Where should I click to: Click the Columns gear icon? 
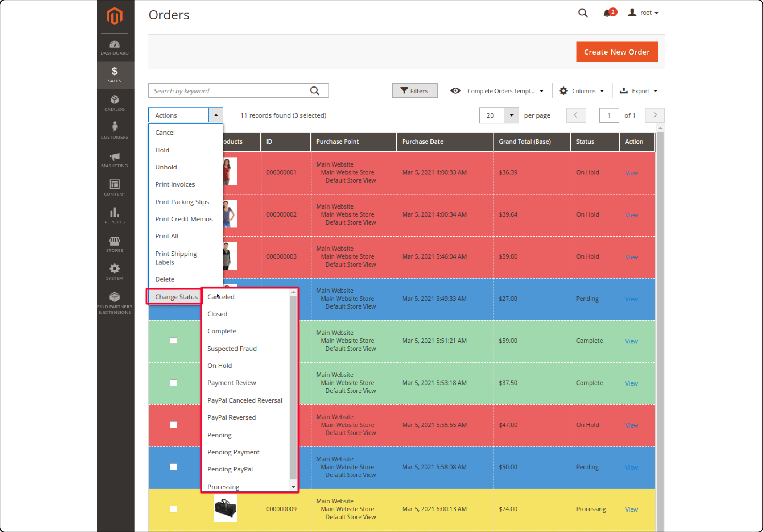pyautogui.click(x=563, y=91)
